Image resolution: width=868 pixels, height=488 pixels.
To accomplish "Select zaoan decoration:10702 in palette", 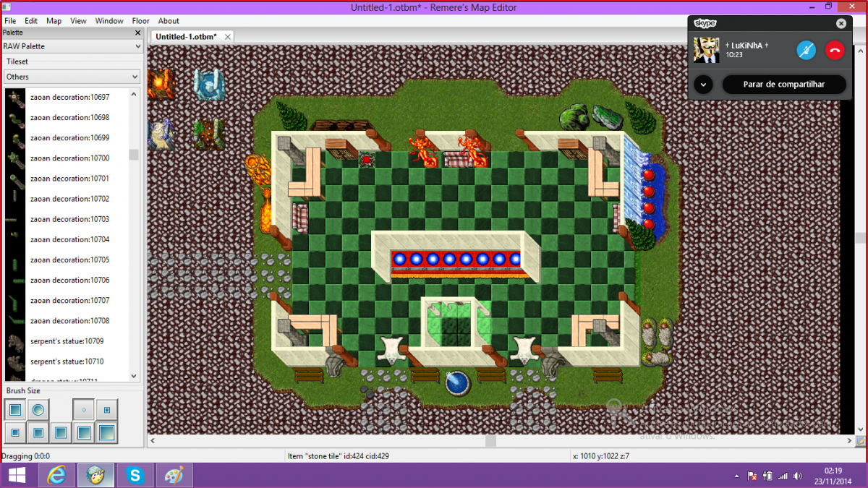I will (71, 198).
